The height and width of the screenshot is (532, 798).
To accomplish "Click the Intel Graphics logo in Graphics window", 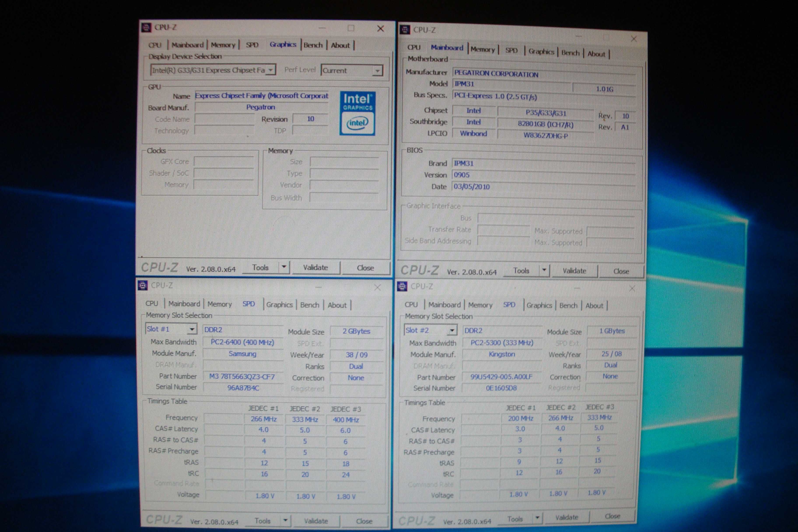I will click(357, 113).
